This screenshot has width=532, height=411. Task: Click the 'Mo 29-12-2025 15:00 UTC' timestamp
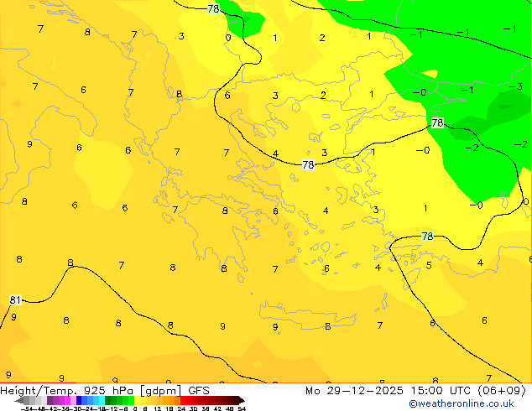tap(389, 391)
